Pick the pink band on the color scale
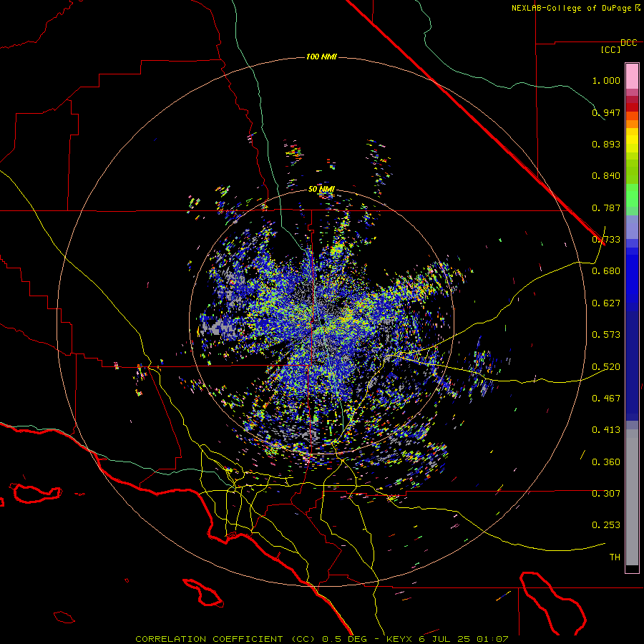Viewport: 644px width, 644px height. tap(632, 77)
